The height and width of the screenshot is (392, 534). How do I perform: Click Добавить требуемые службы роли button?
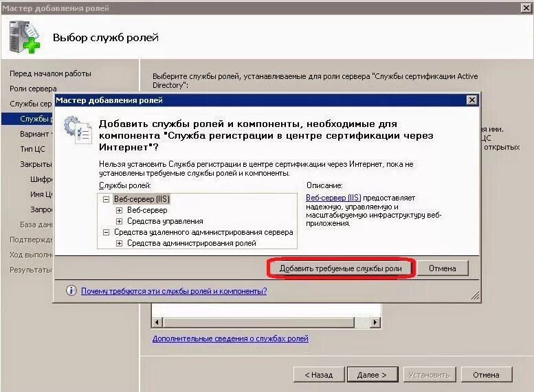341,268
